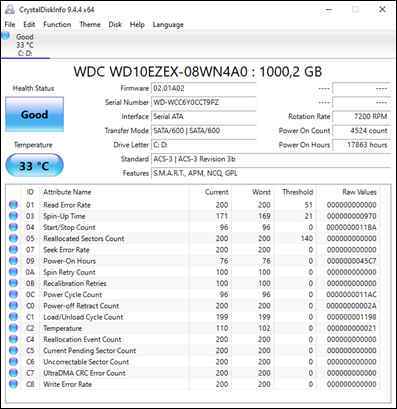Click raw value 00000000002A of Power-off Retract Count
This screenshot has width=397, height=409.
click(351, 306)
